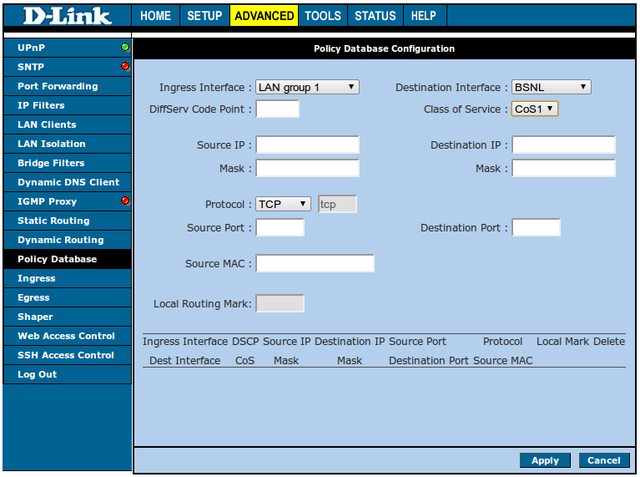Focus the Source IP Mask field
The height and width of the screenshot is (477, 640).
[x=307, y=168]
